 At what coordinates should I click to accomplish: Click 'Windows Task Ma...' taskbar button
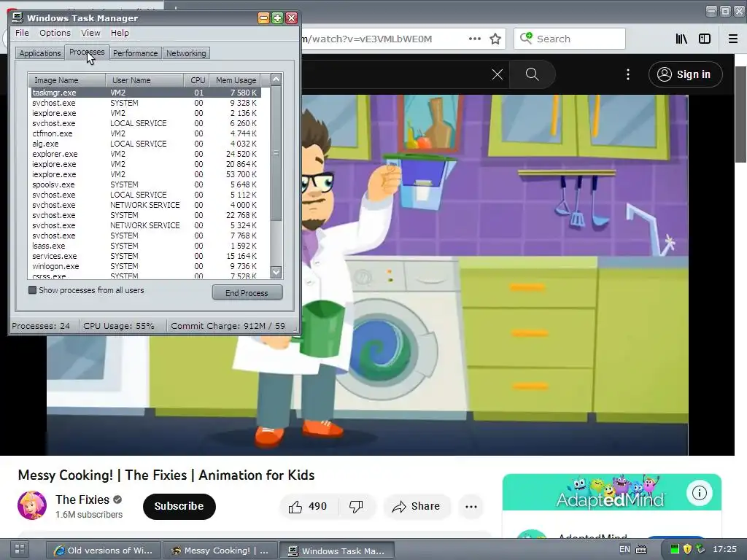click(x=336, y=551)
